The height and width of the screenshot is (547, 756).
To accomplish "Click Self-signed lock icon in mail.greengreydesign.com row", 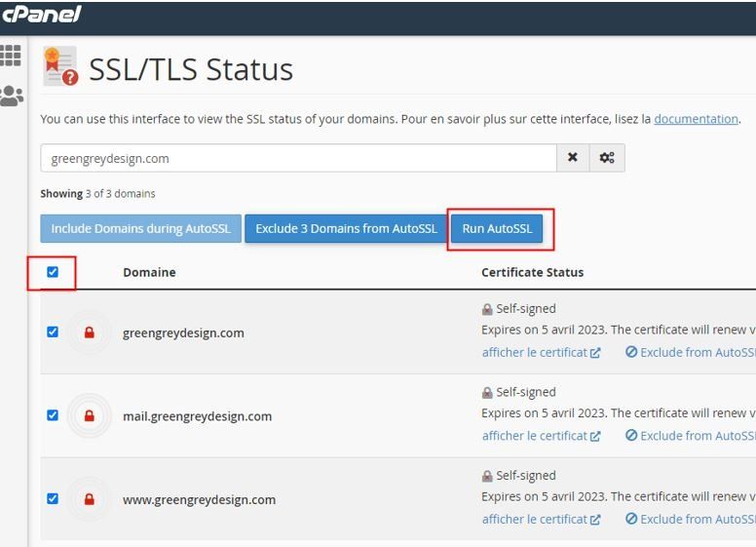I will coord(487,393).
